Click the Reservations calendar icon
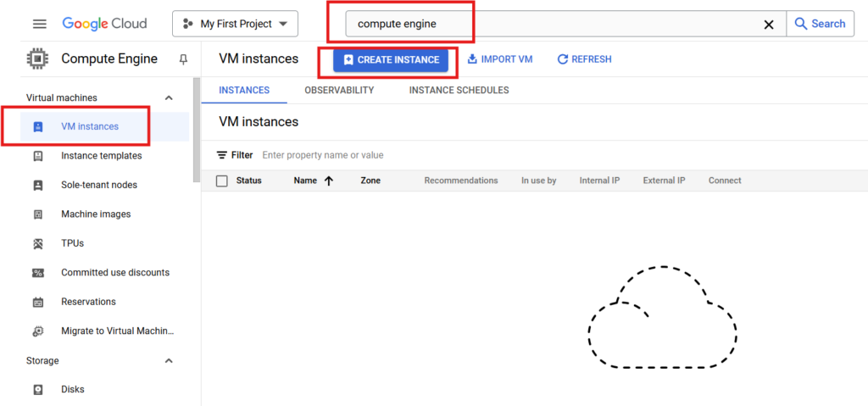The height and width of the screenshot is (406, 868). point(37,302)
